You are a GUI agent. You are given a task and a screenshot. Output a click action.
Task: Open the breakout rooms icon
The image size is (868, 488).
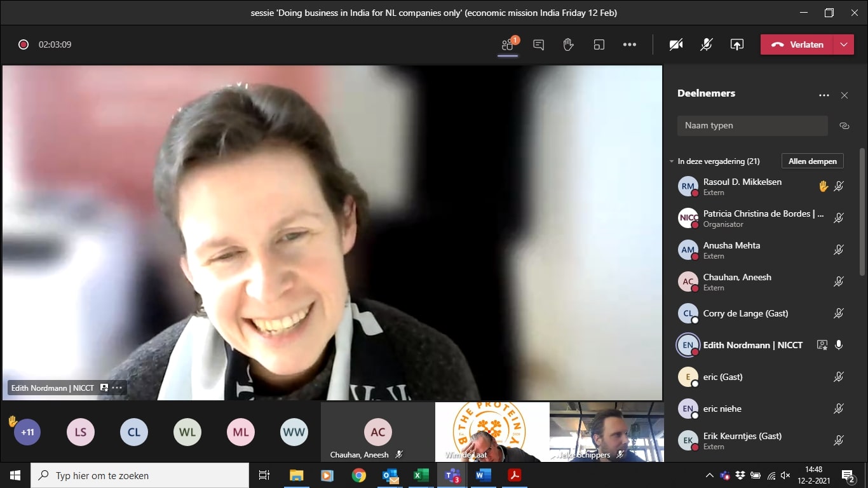click(599, 44)
